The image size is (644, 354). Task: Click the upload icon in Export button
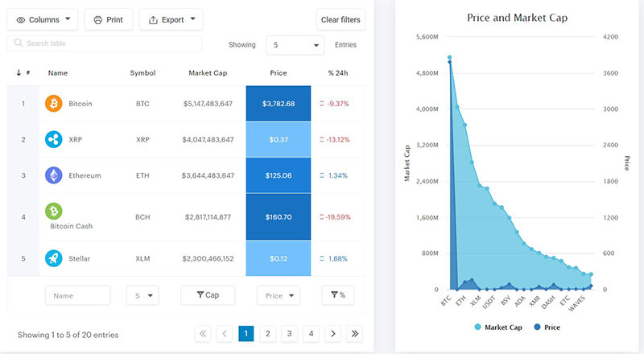click(153, 20)
